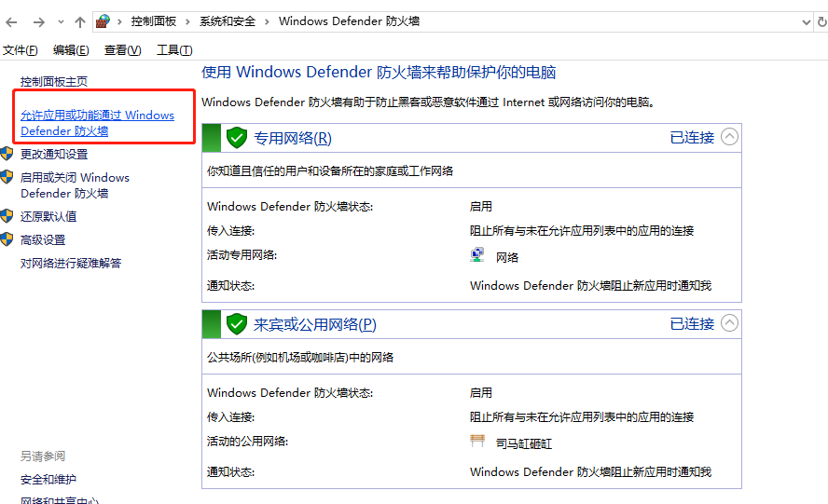Click the 另请参阅 label
This screenshot has width=828, height=504.
[43, 456]
